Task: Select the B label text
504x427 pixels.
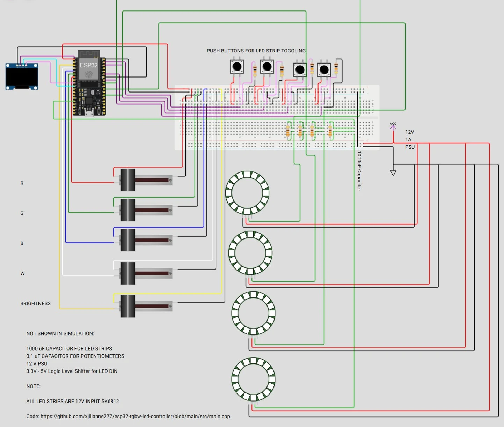Action: 22,243
